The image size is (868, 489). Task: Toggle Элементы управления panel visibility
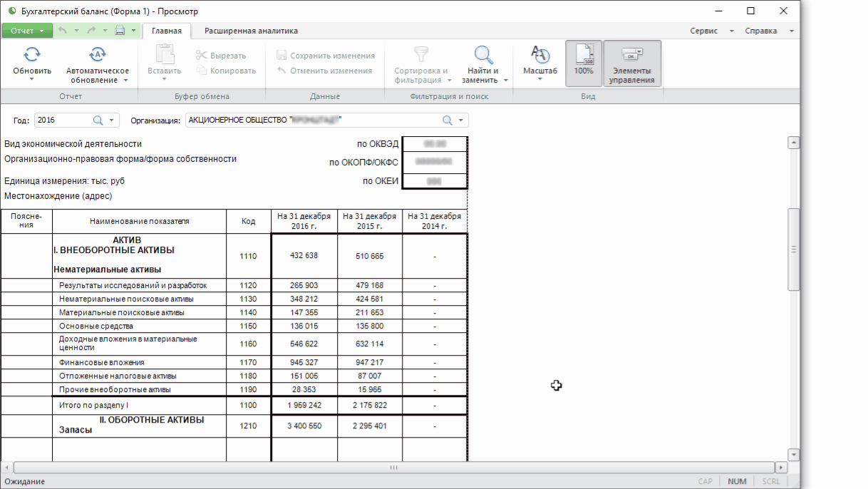click(x=631, y=63)
